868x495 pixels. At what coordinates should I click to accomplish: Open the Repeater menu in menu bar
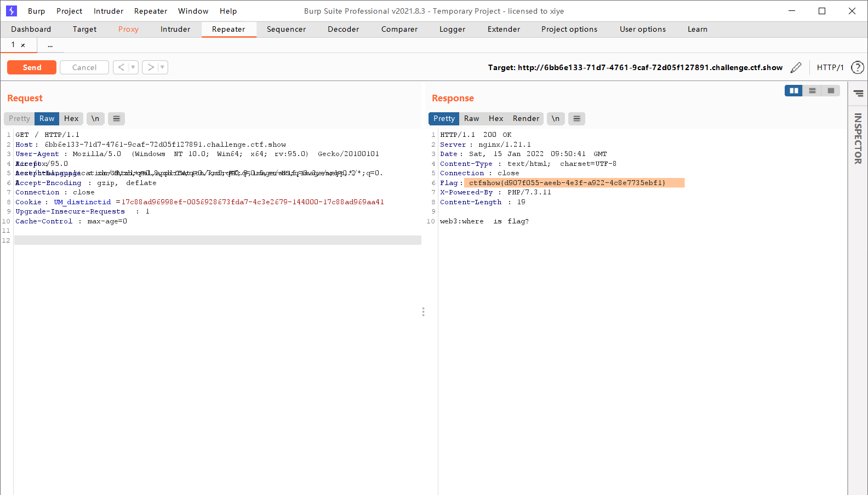click(x=151, y=11)
